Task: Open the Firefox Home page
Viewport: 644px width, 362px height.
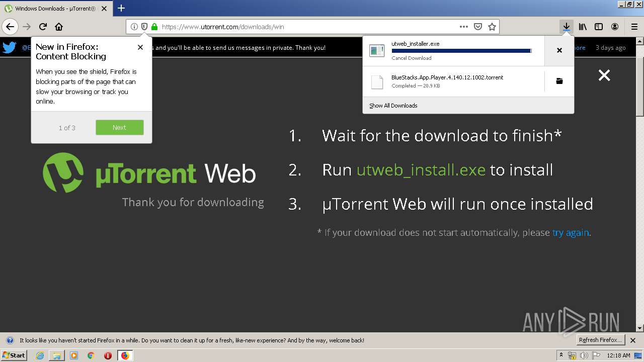Action: point(59,27)
